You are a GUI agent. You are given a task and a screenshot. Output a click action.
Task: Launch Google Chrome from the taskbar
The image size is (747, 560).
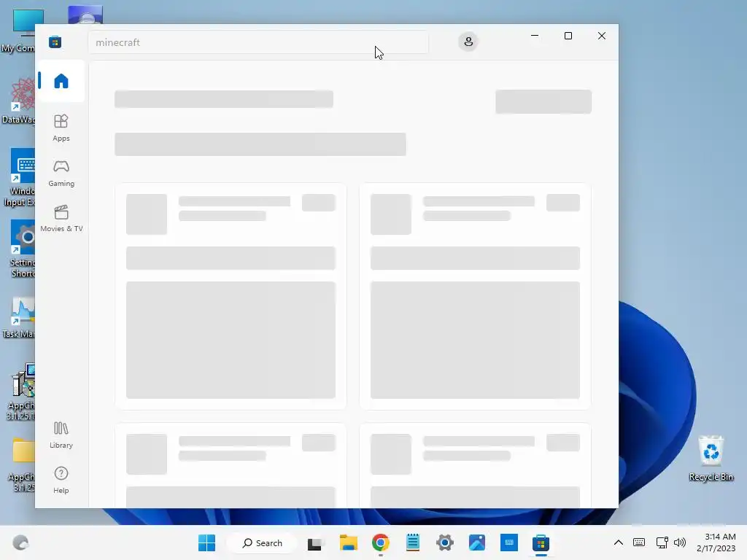click(x=380, y=542)
